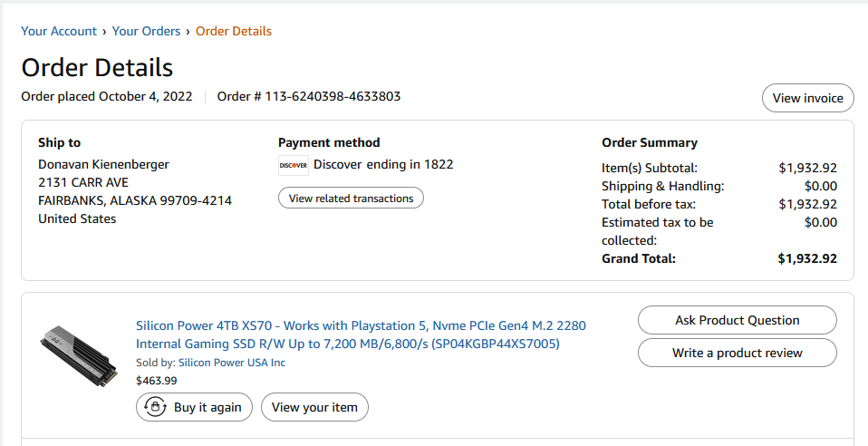Click the Discover card logo icon
868x446 pixels.
(x=294, y=165)
